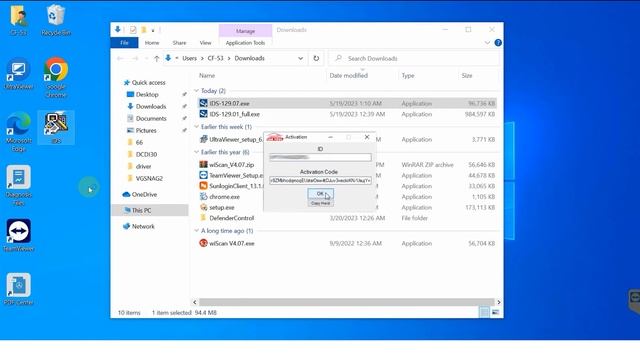Switch to the View ribbon tab
The image size is (640, 360).
tap(205, 42)
